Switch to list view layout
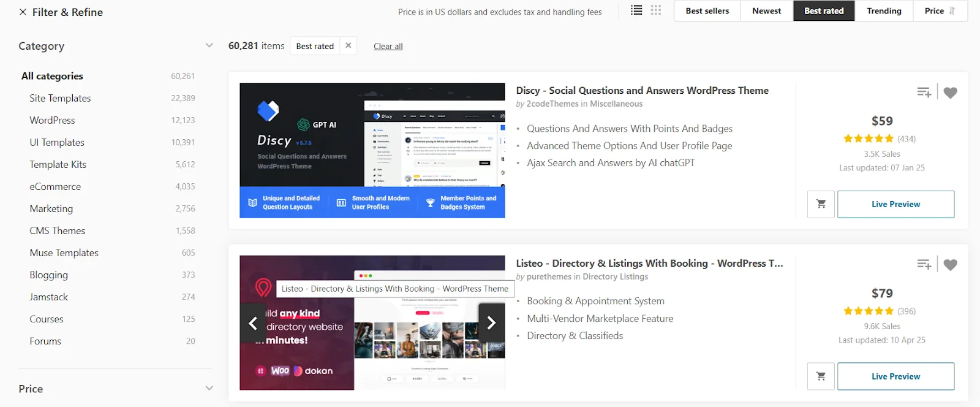Screen dimensions: 980x407 tap(636, 10)
